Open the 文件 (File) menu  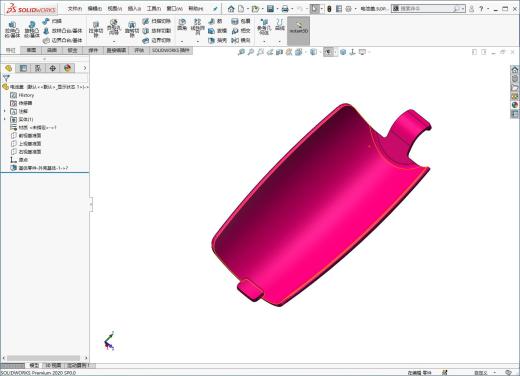click(75, 9)
